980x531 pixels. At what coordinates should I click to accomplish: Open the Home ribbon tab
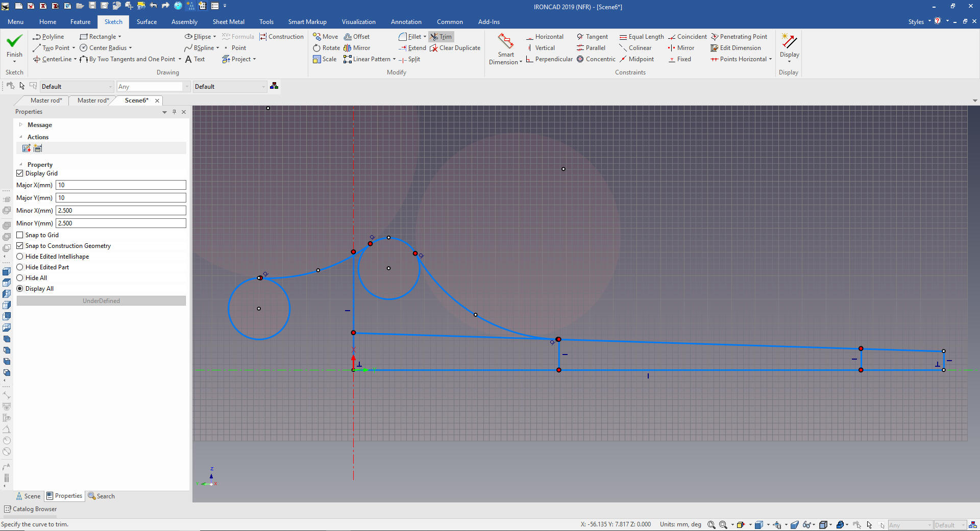coord(47,22)
